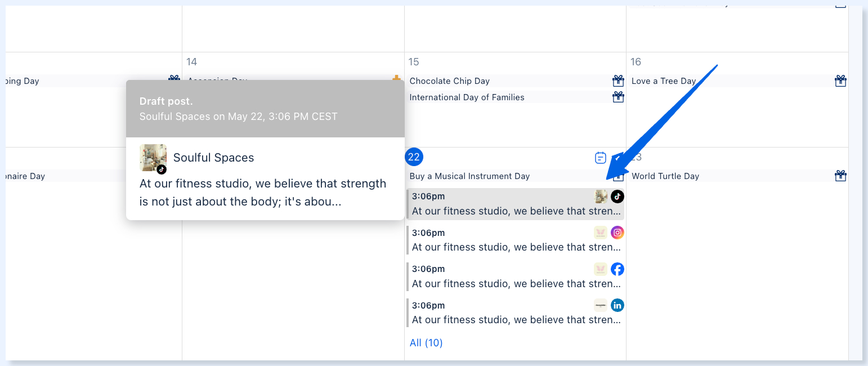Click the Buy a Musical Instrument Day event
Image resolution: width=868 pixels, height=366 pixels.
point(469,176)
